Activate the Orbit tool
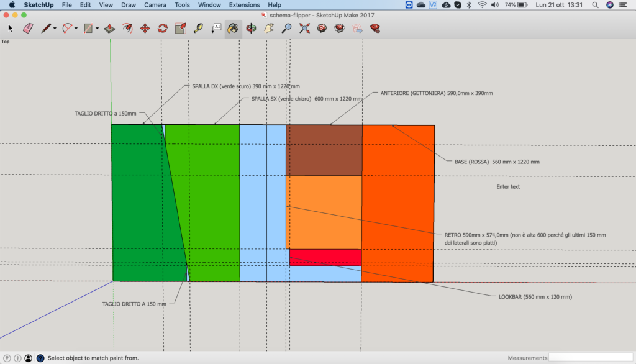The image size is (636, 364). pyautogui.click(x=251, y=29)
